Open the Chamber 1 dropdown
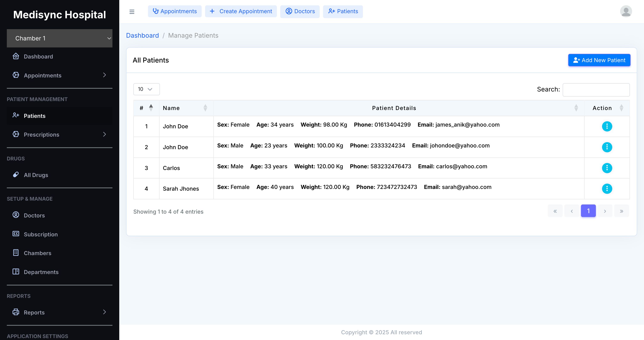The height and width of the screenshot is (340, 644). pos(59,38)
